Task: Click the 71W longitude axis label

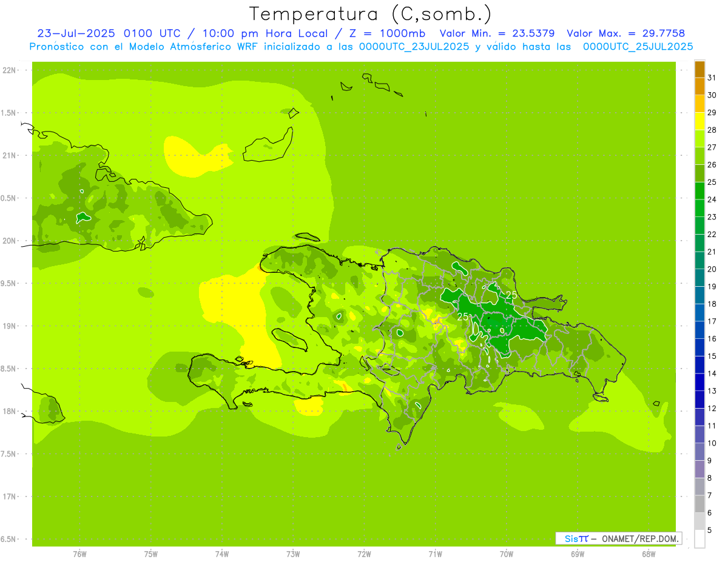Action: tap(435, 554)
